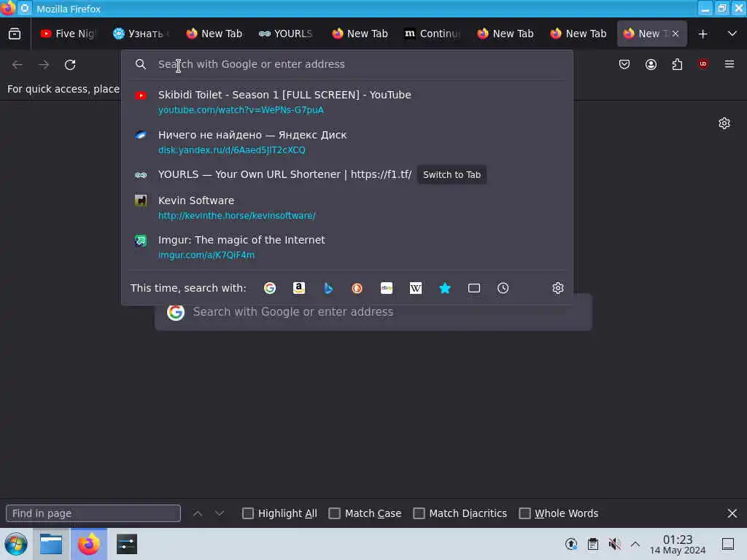Click the page's Google search box
Viewport: 747px width, 560px height.
tap(373, 312)
